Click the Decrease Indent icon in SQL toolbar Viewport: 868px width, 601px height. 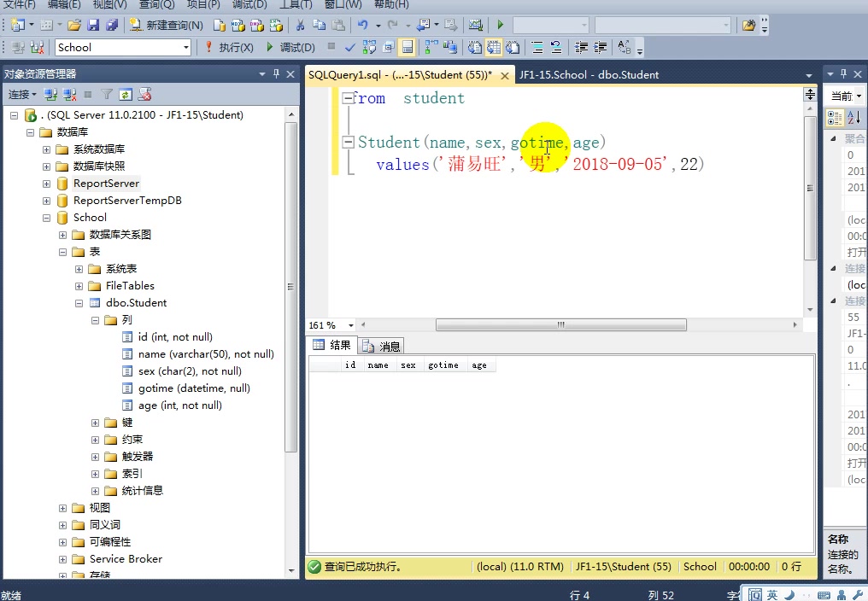[579, 46]
